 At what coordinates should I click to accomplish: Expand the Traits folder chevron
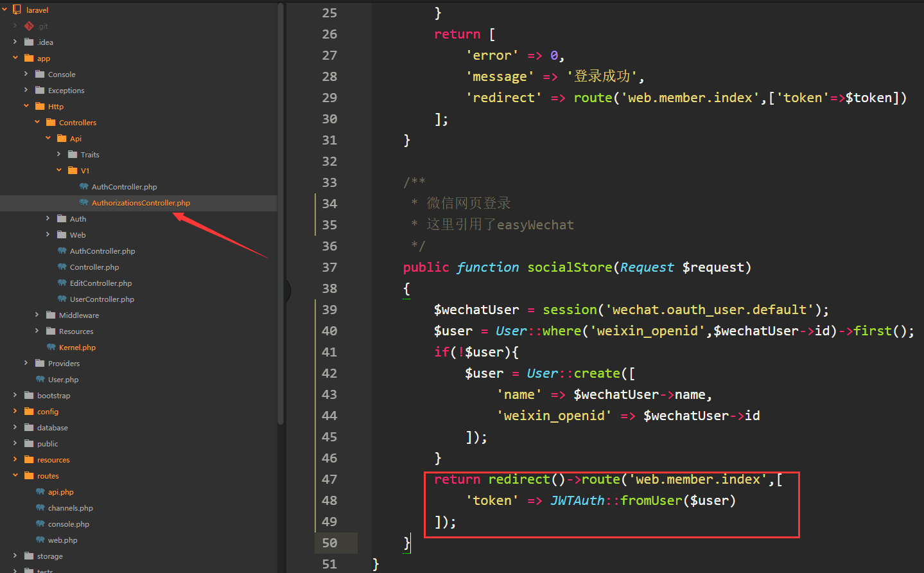(58, 154)
